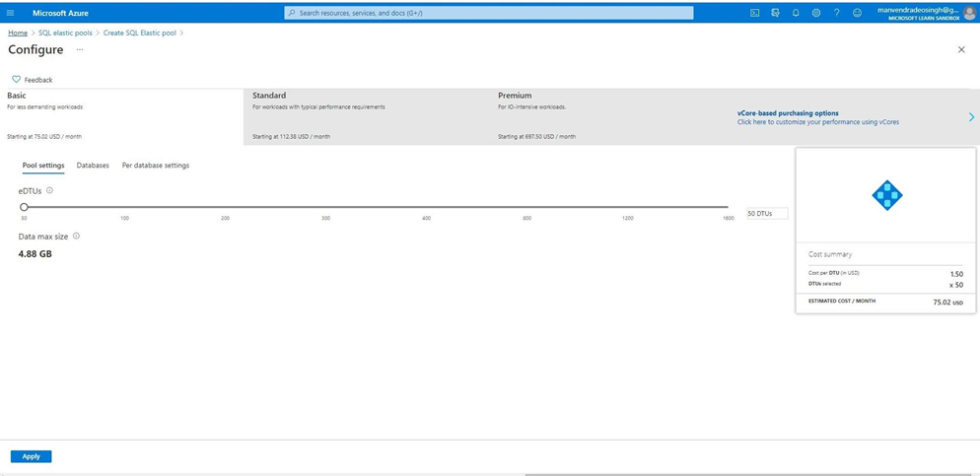Click the 4.88 GB data size value
Screen dimensions: 980x476
[35, 254]
